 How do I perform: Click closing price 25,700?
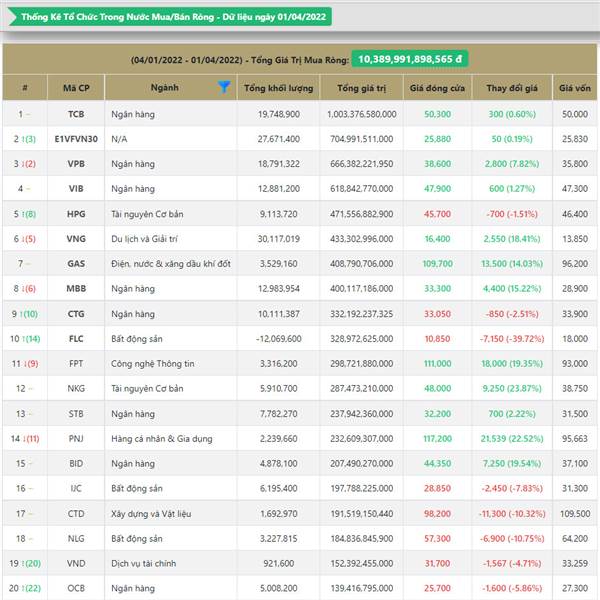click(437, 588)
